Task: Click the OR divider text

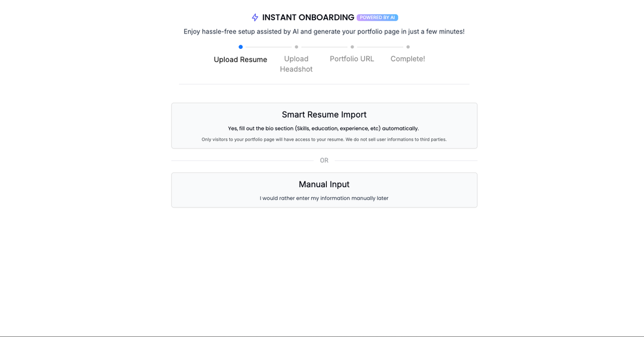Action: [x=324, y=160]
